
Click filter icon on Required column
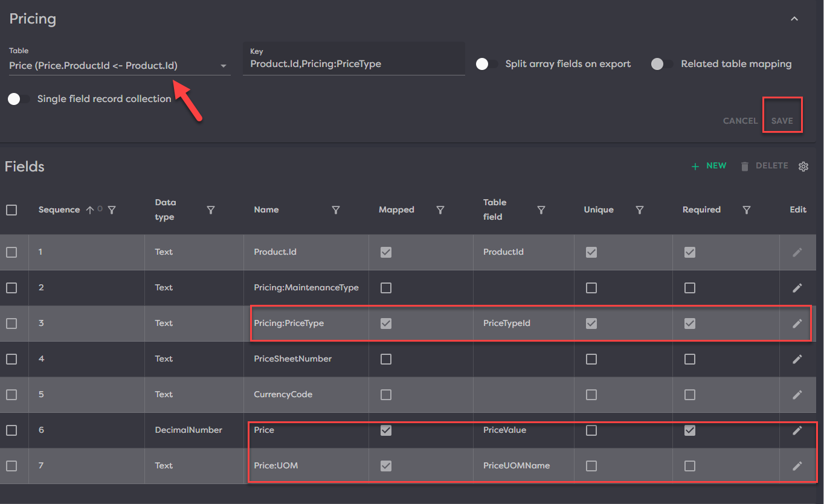pos(747,210)
